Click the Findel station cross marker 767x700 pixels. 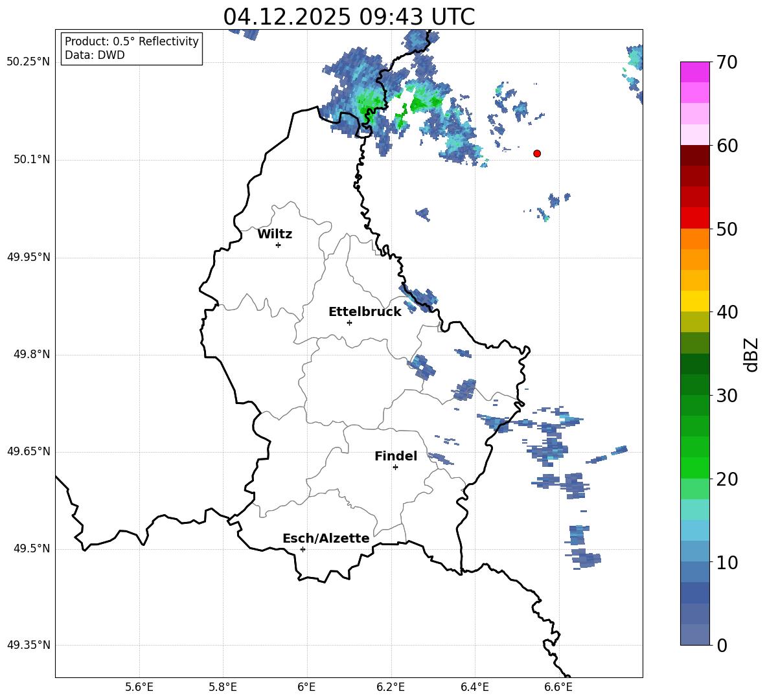[x=395, y=468]
